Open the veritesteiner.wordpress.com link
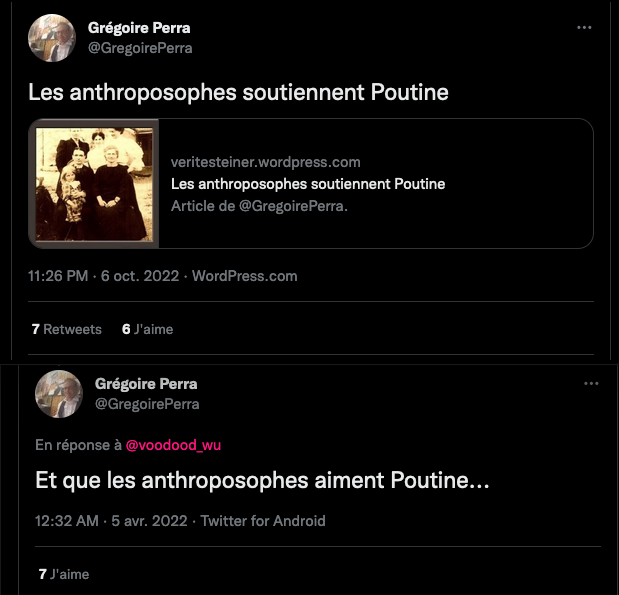This screenshot has height=595, width=619. tap(265, 162)
